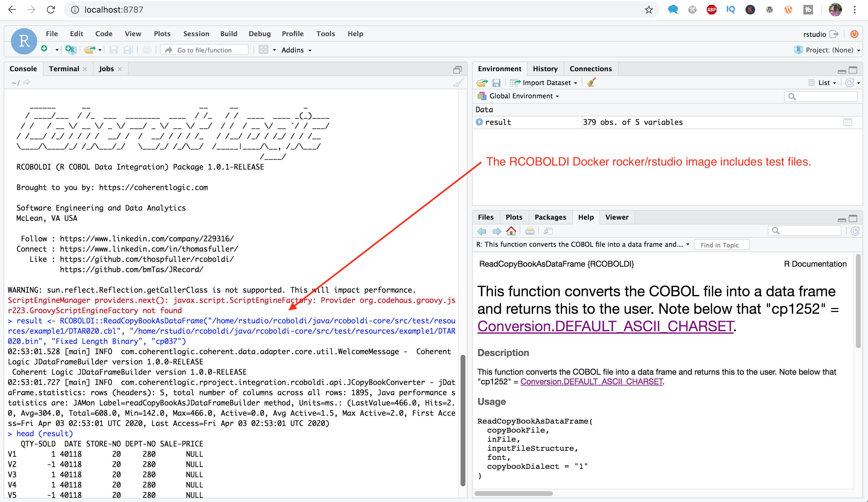Open the result data viewer grid icon
Screen dimensions: 868x502
pos(848,122)
